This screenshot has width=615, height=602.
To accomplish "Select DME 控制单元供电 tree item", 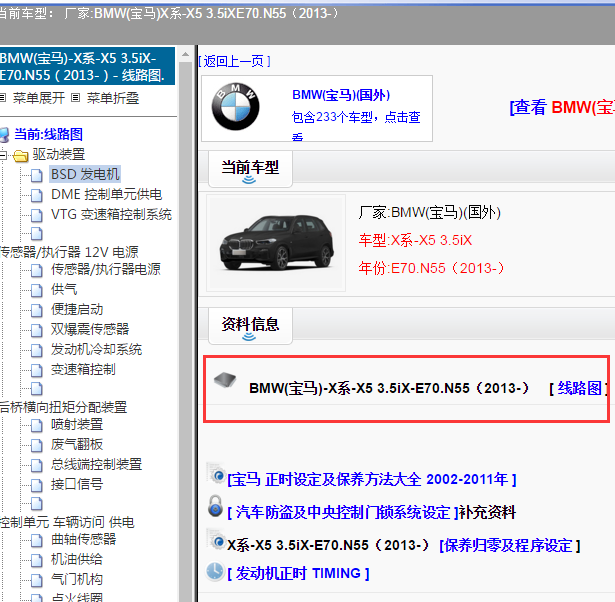I will (106, 195).
